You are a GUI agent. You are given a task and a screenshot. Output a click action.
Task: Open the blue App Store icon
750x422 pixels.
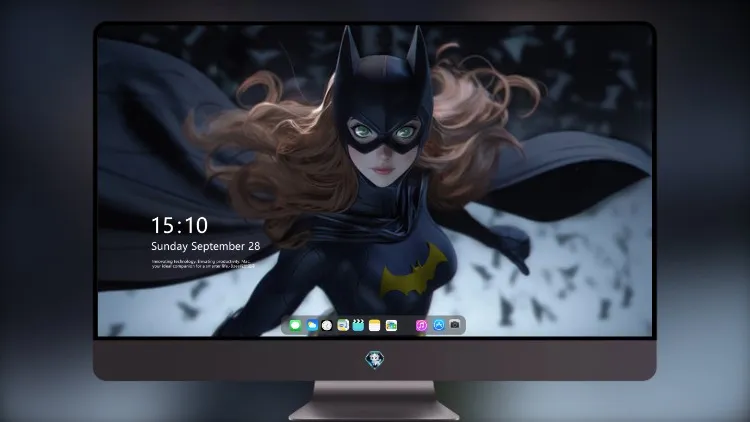point(439,325)
